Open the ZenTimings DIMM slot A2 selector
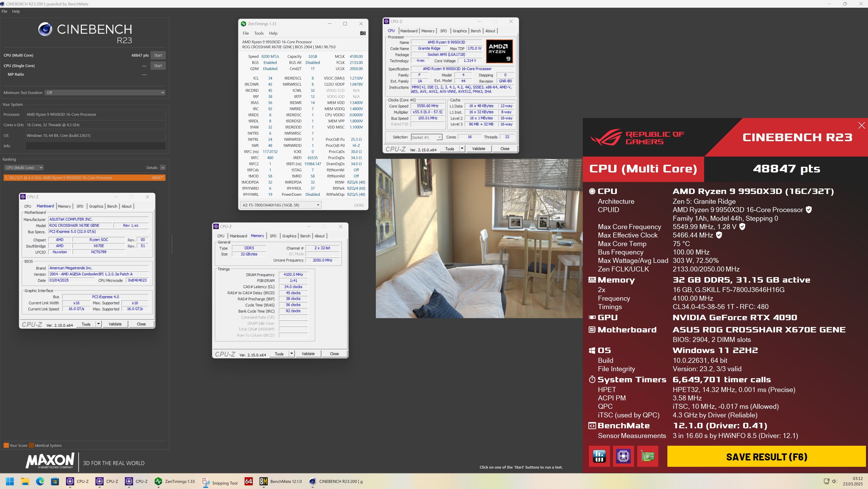 tap(280, 205)
